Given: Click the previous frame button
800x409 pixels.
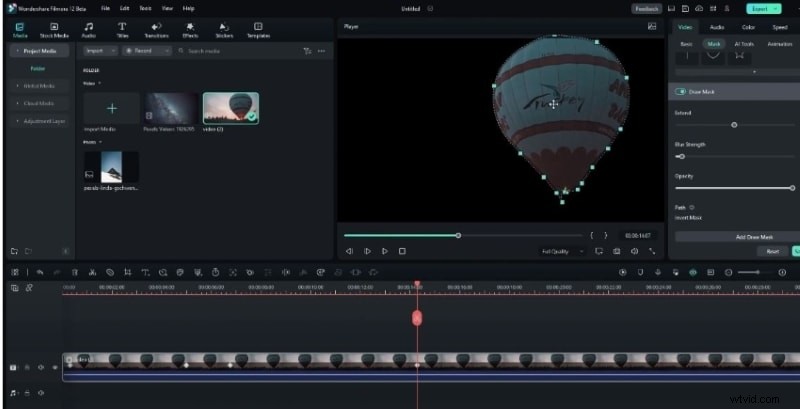Looking at the screenshot, I should click(x=349, y=251).
